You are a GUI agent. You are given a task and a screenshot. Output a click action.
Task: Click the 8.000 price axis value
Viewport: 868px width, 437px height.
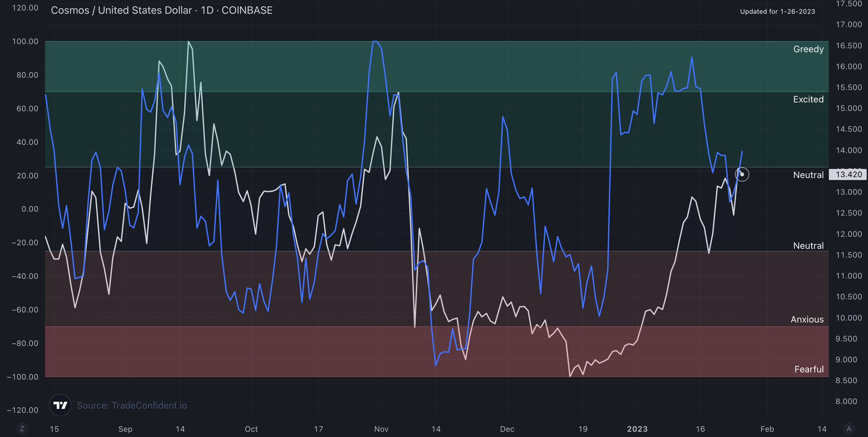click(846, 401)
